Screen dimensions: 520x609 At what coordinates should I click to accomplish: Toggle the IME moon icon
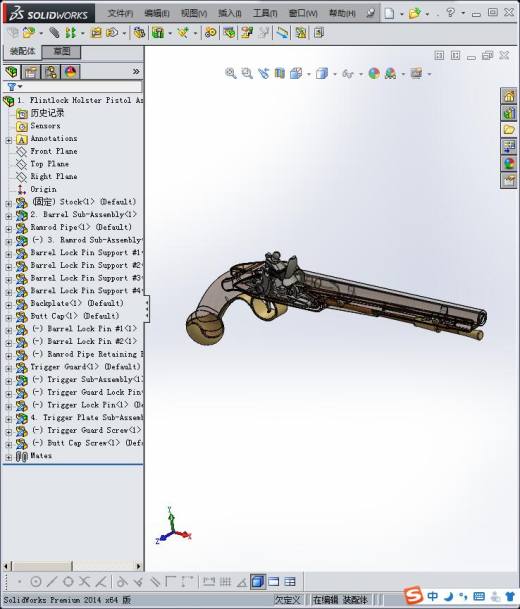tap(448, 596)
